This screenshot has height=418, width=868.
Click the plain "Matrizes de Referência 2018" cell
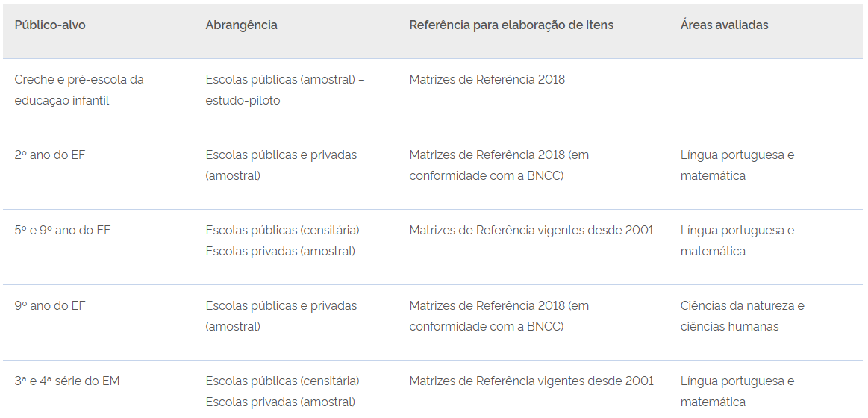487,79
